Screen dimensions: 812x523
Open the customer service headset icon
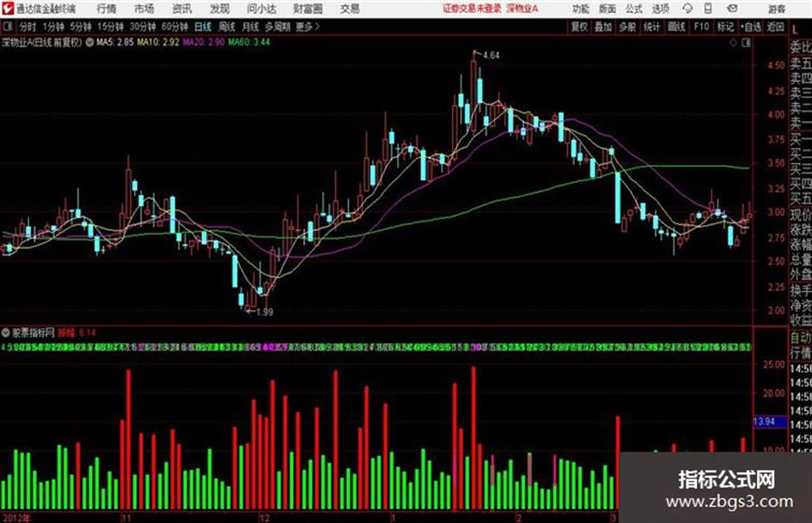tap(687, 9)
